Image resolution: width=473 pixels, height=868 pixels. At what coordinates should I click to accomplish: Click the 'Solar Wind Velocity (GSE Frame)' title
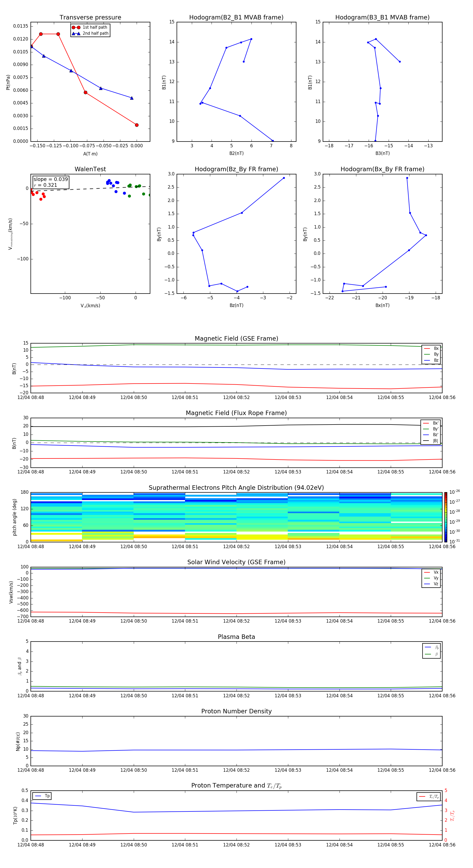[x=236, y=562]
